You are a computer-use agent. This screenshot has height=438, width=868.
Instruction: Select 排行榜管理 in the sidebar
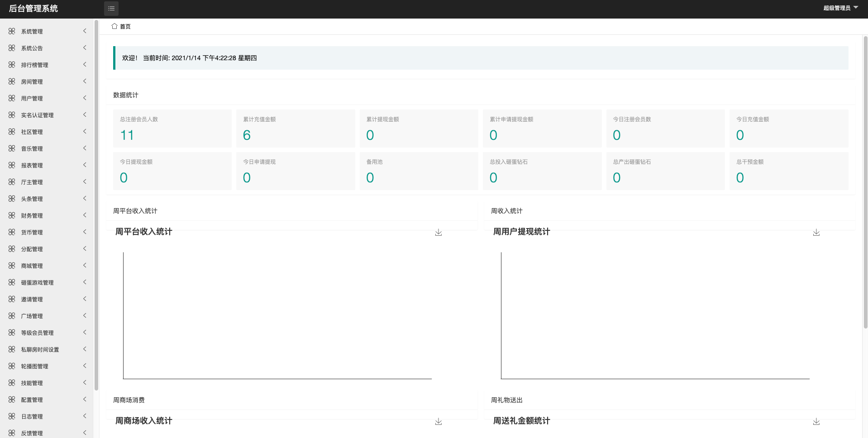click(x=35, y=65)
